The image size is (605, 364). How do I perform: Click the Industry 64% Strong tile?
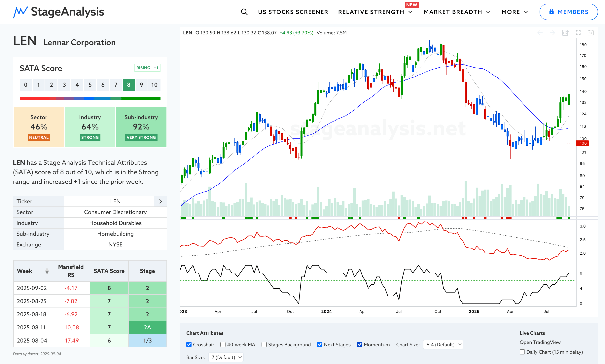pos(90,127)
